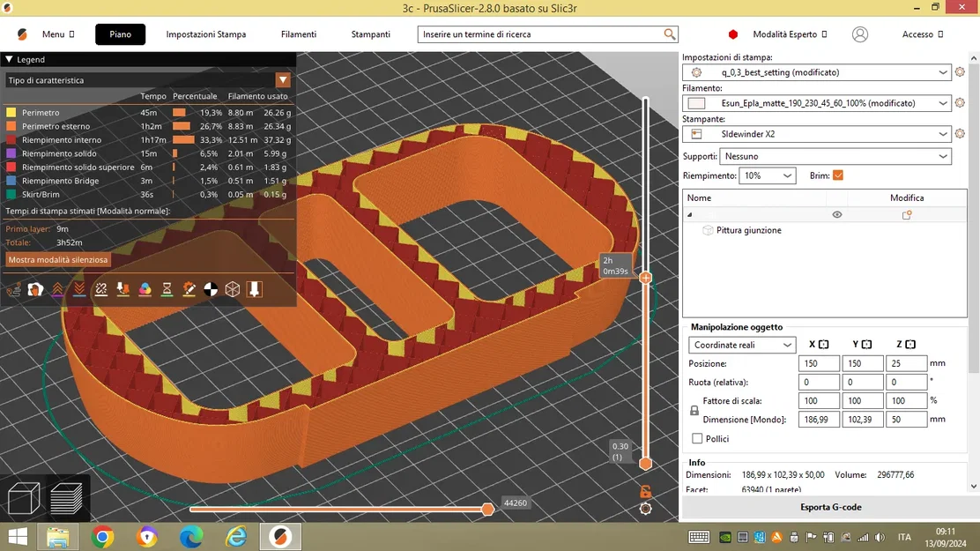Open the Menu dropdown
The width and height of the screenshot is (980, 551).
click(x=58, y=34)
